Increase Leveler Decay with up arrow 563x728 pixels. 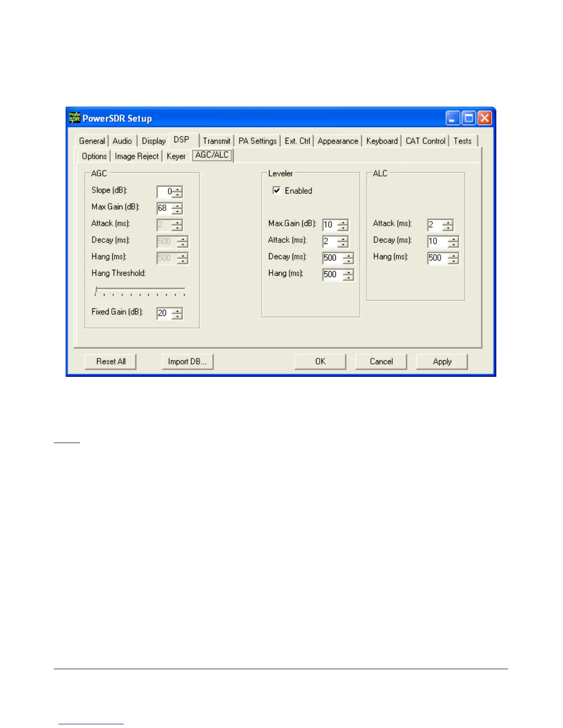(349, 255)
